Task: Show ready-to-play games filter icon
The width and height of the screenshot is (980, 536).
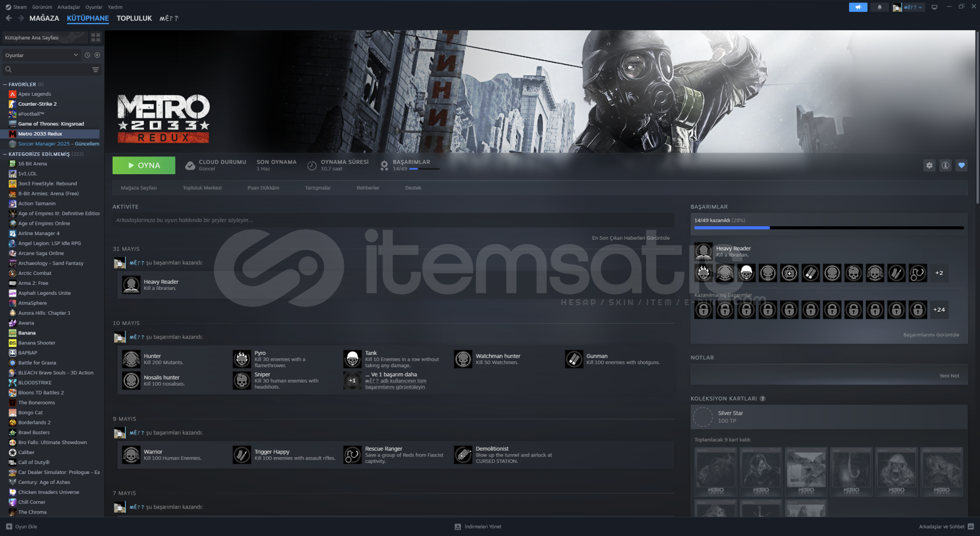Action: pyautogui.click(x=97, y=55)
